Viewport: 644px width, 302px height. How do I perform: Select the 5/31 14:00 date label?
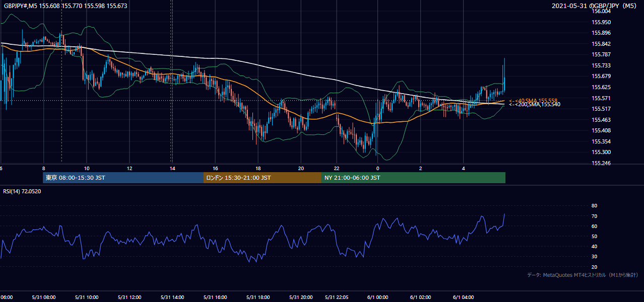coord(173,297)
